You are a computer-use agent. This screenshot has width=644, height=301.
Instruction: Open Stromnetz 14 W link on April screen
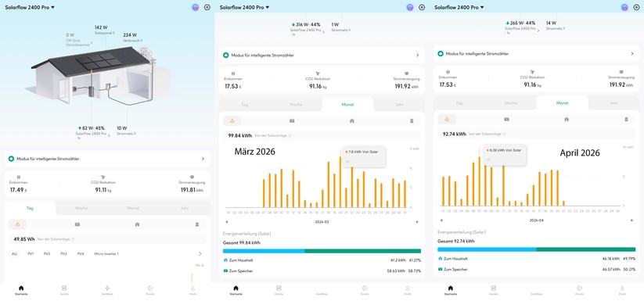pyautogui.click(x=556, y=26)
